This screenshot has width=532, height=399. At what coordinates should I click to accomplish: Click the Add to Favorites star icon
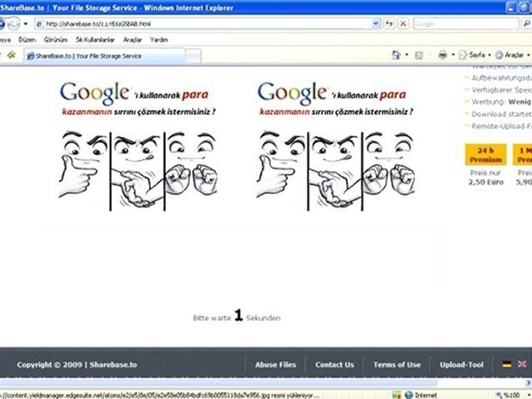coord(12,55)
